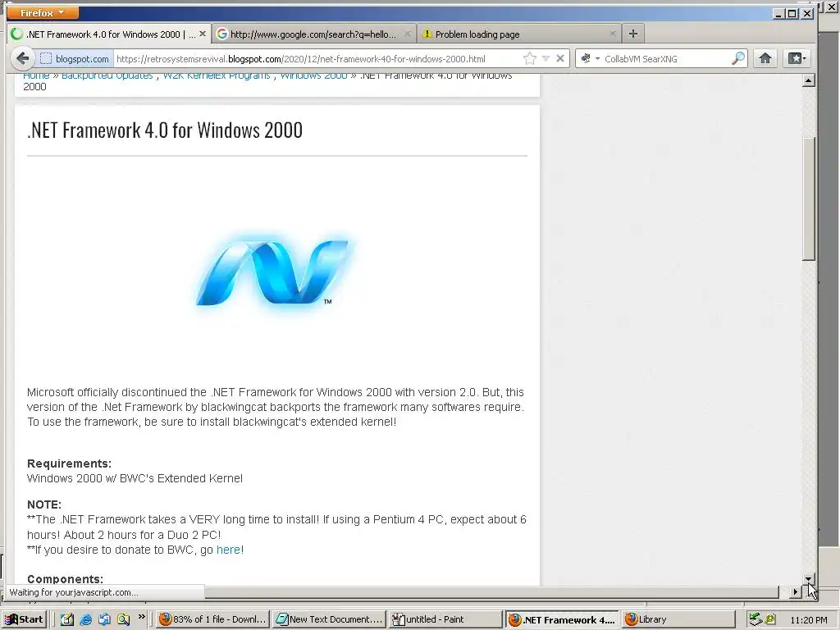Click the .NET Framework Firefox taskbar button

point(561,619)
